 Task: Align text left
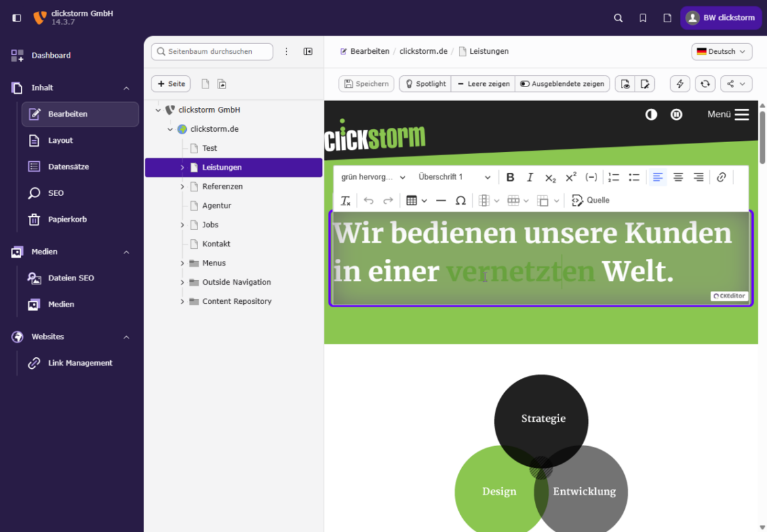[x=658, y=177]
